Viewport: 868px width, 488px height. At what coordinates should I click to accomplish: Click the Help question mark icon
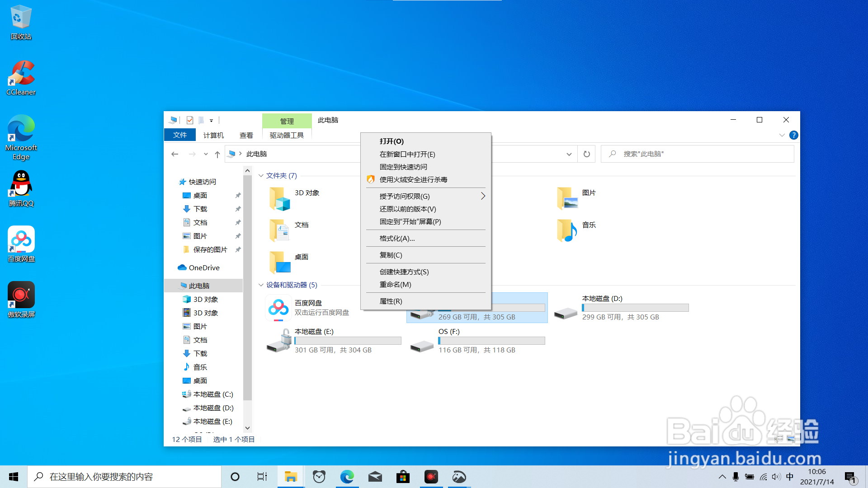pos(793,135)
